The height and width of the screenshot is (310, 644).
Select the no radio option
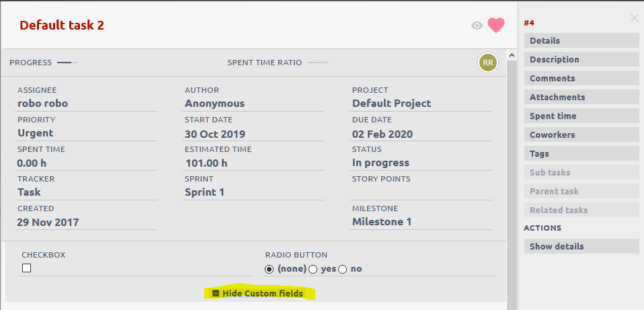pyautogui.click(x=343, y=269)
